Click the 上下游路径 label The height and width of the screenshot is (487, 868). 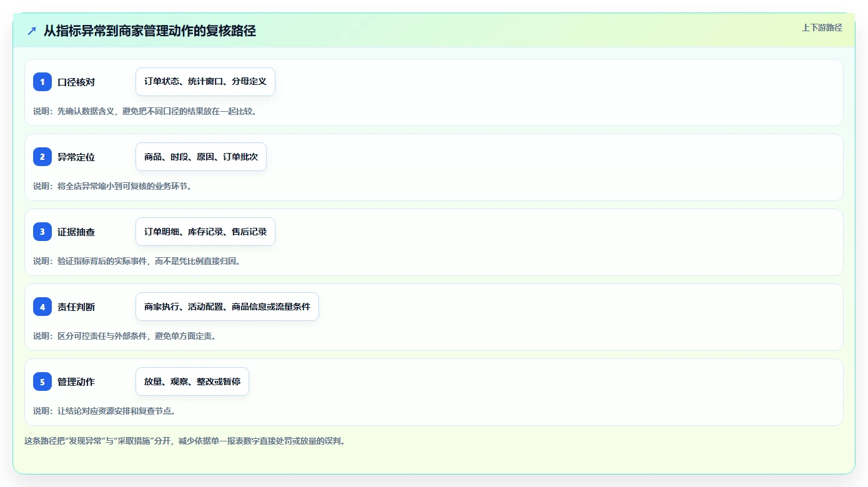pos(822,27)
